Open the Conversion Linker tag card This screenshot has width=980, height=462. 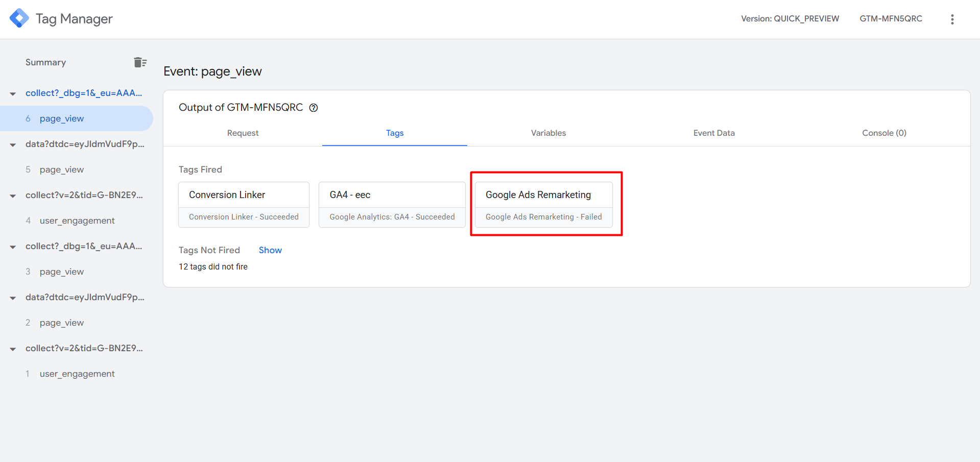[244, 204]
